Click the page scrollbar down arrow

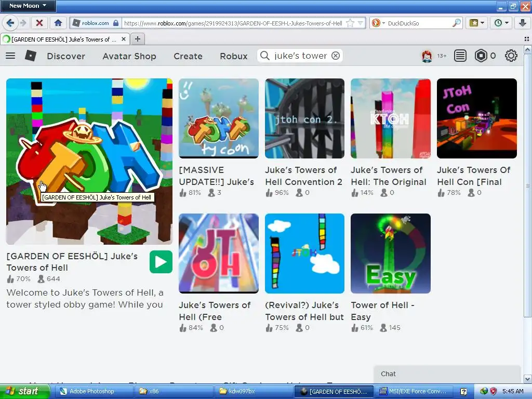point(528,379)
